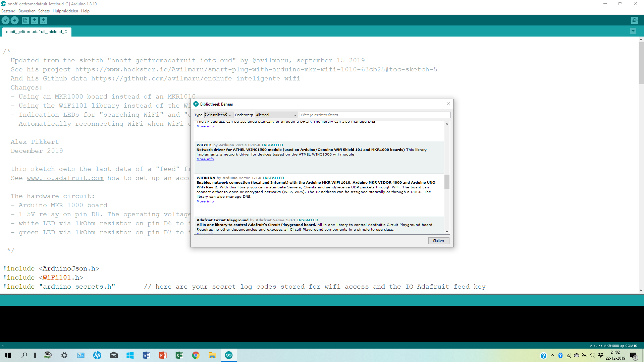Click the arduino_secrets.h include line
The height and width of the screenshot is (362, 644).
tap(59, 287)
